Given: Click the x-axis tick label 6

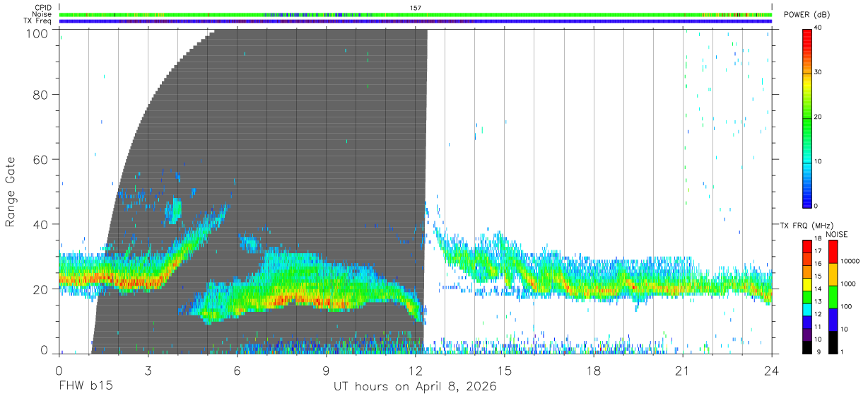Looking at the screenshot, I should 237,370.
